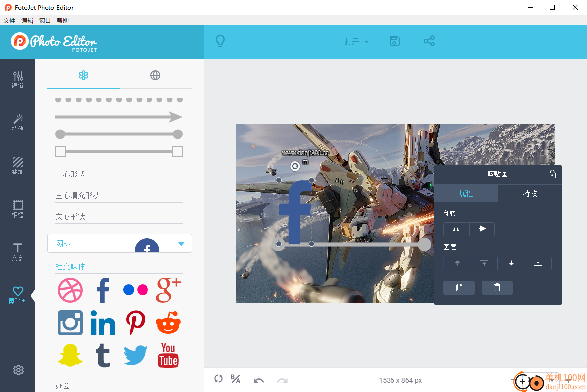Add the Facebook icon clipart

point(103,290)
